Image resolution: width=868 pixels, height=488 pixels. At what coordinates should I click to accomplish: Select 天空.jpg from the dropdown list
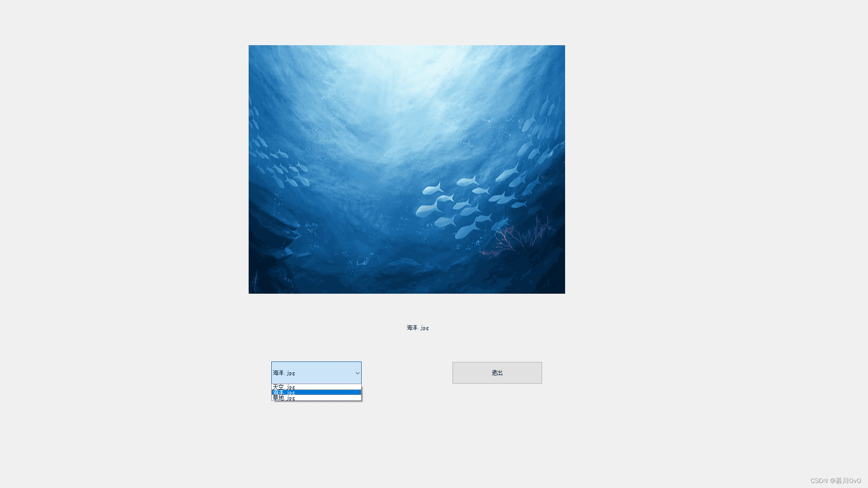tap(316, 387)
